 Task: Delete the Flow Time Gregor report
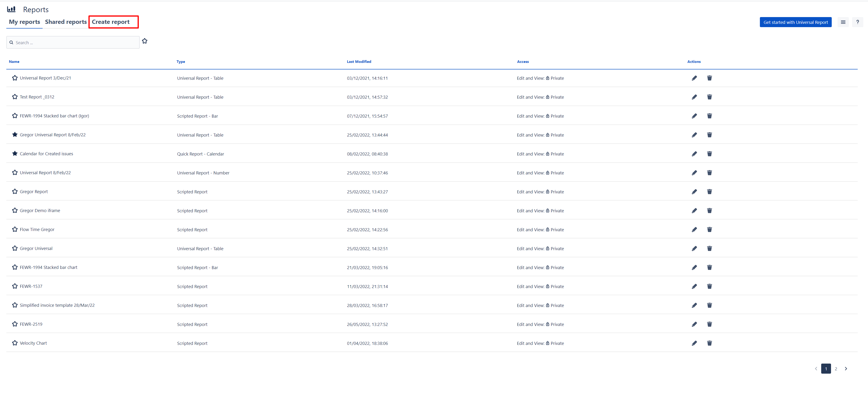coord(709,230)
